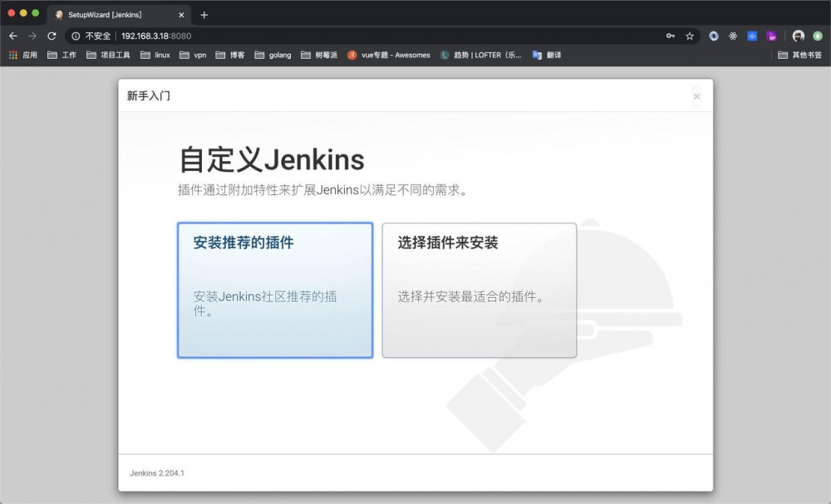Click the purple extension icon
The height and width of the screenshot is (504, 831).
point(772,36)
